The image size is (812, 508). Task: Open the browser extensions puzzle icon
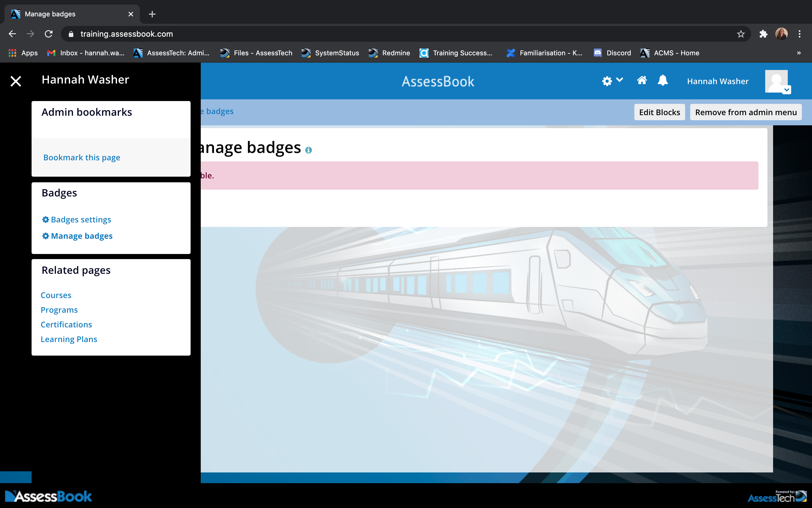[x=763, y=34]
